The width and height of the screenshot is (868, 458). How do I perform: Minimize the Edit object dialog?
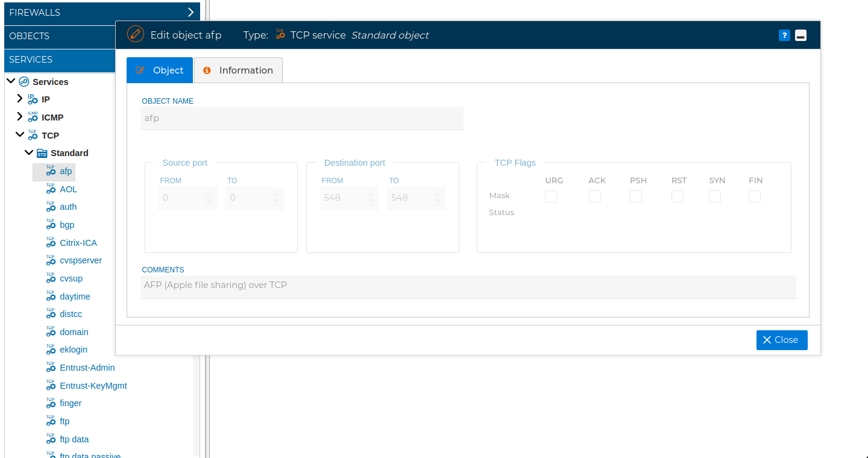pyautogui.click(x=800, y=36)
